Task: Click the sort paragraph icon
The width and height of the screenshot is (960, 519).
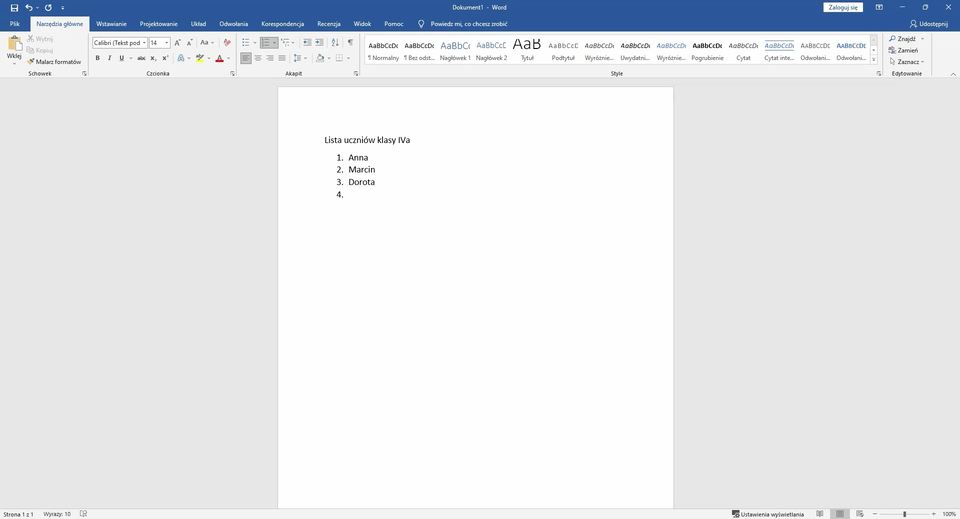Action: (335, 43)
